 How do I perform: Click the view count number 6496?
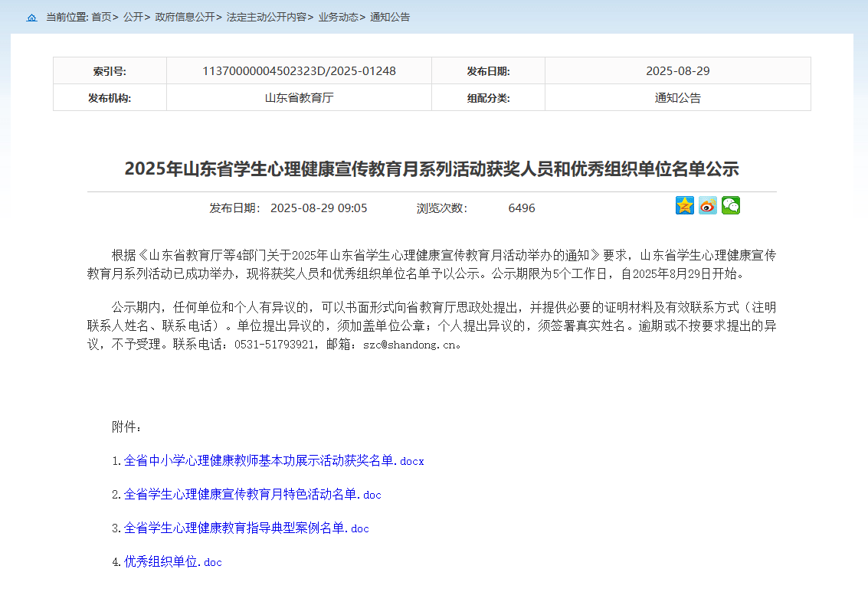pyautogui.click(x=522, y=208)
